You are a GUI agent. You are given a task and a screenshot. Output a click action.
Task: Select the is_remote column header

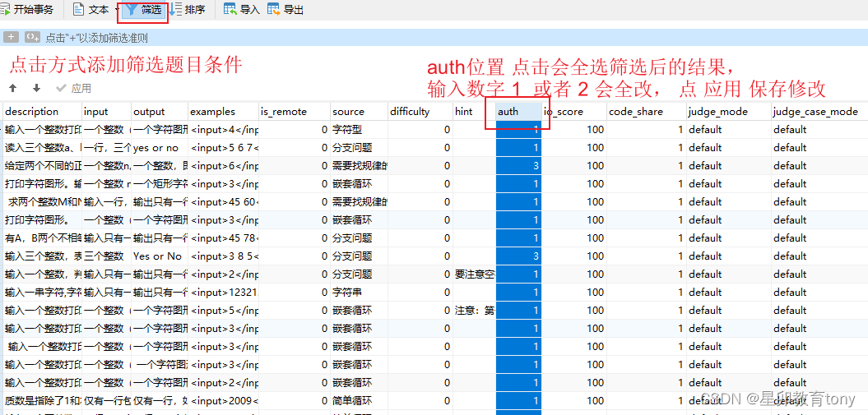(x=295, y=112)
